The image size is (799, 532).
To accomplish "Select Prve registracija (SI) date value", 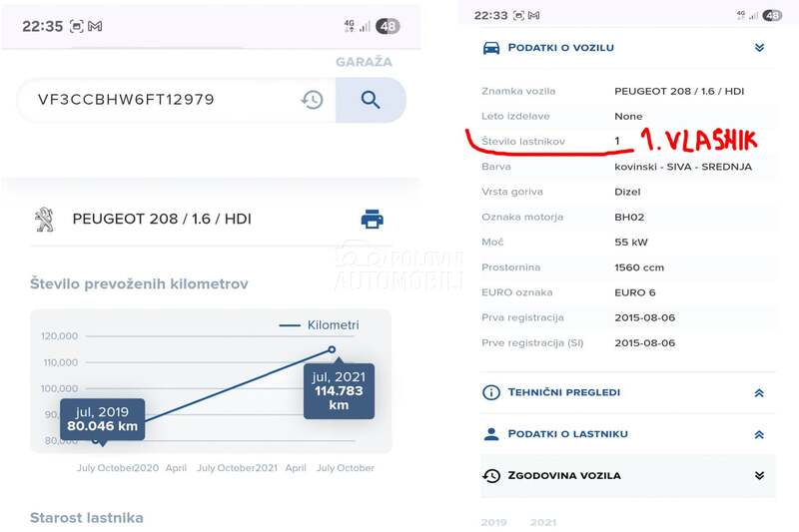I will (644, 343).
